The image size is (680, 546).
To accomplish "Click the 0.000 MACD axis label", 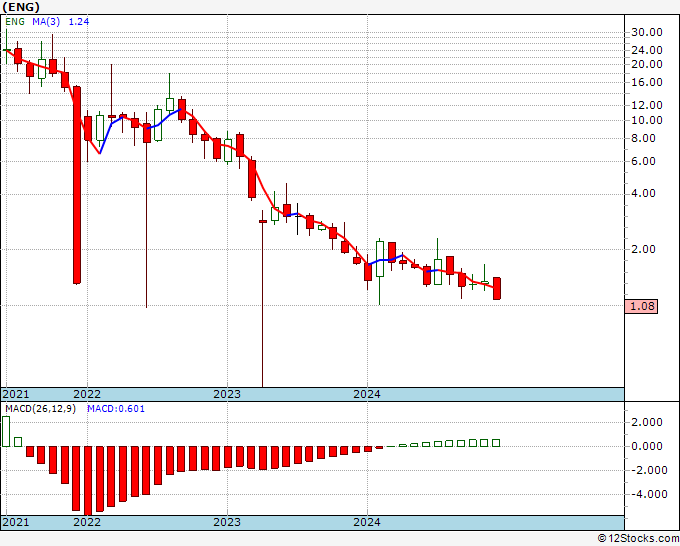I will pos(647,446).
